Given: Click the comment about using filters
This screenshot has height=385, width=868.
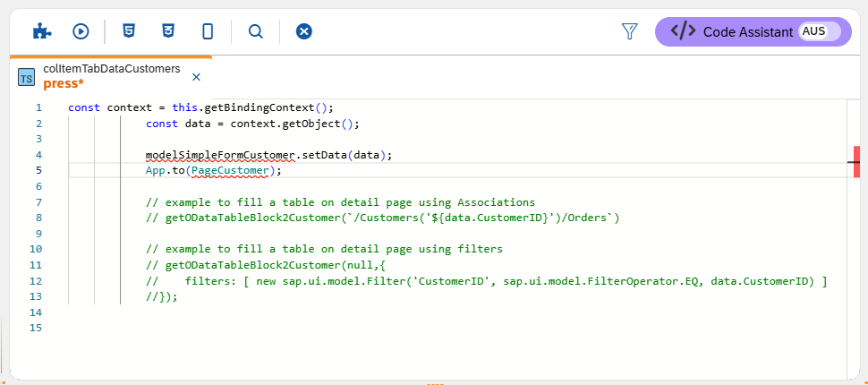Looking at the screenshot, I should point(324,249).
